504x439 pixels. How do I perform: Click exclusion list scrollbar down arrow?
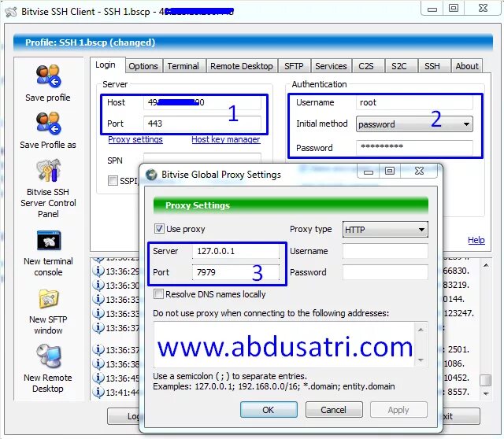(x=421, y=360)
